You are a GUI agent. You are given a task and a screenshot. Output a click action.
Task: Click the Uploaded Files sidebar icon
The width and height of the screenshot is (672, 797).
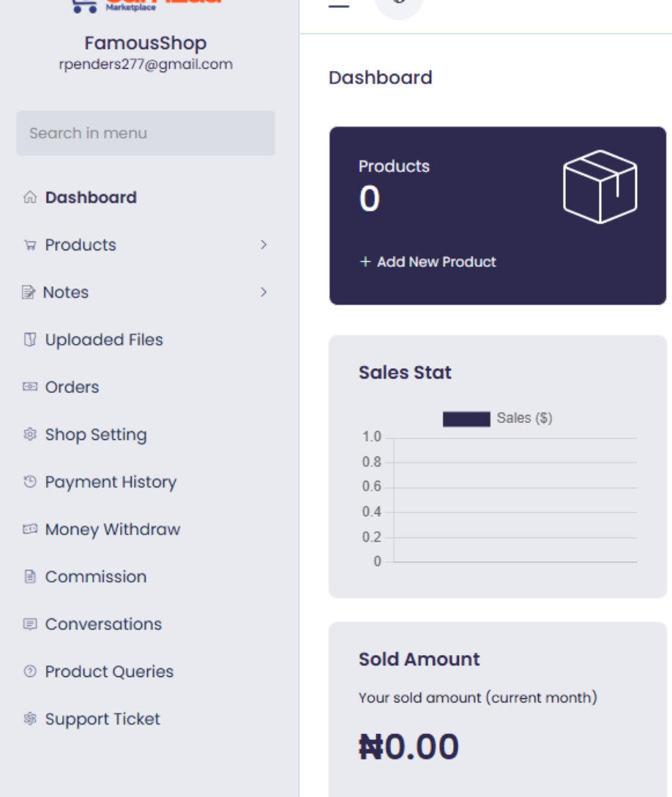pos(30,340)
